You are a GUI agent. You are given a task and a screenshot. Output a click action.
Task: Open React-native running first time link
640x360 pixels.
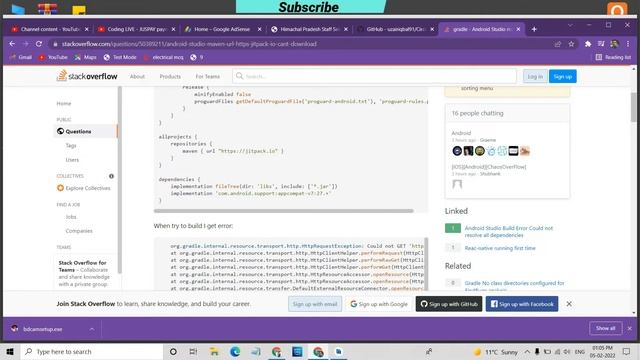click(500, 248)
